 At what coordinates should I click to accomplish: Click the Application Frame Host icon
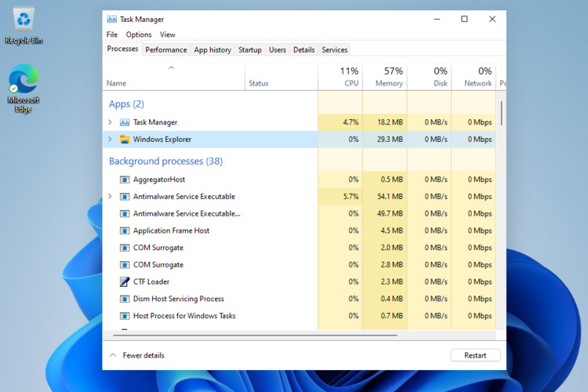pyautogui.click(x=125, y=230)
